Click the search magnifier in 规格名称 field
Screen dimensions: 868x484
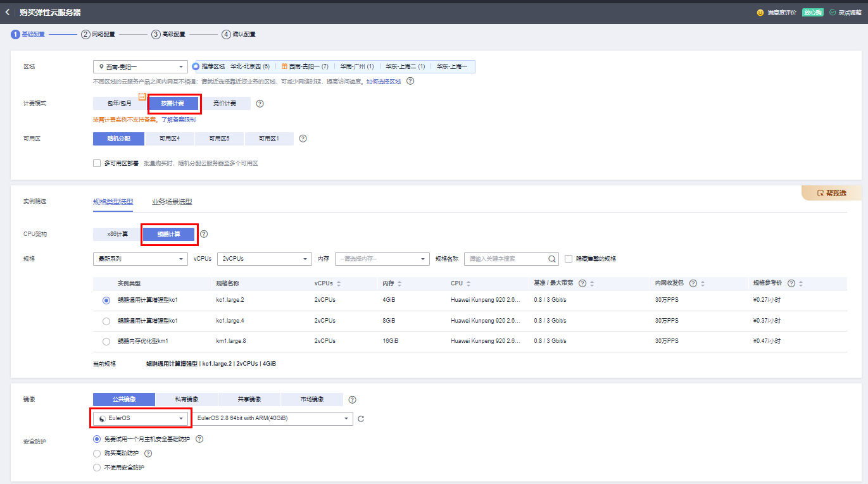tap(552, 259)
